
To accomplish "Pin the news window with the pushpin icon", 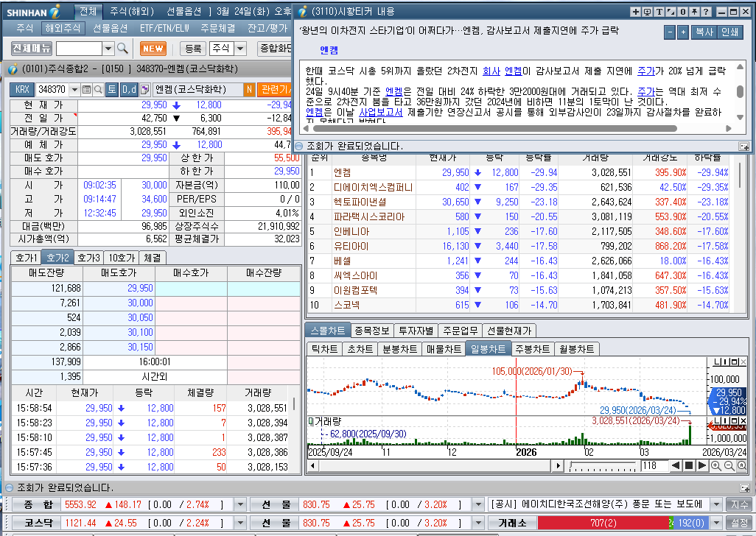I will click(x=694, y=12).
